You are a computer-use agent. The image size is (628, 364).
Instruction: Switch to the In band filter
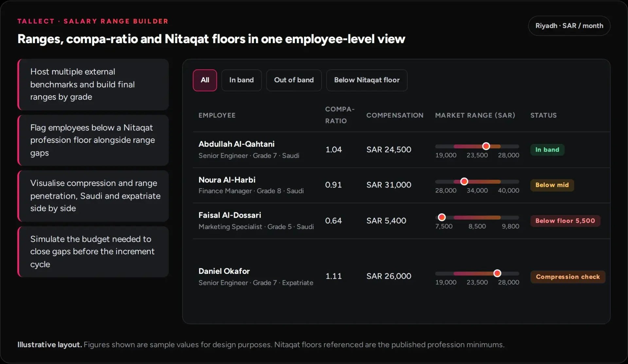click(241, 80)
